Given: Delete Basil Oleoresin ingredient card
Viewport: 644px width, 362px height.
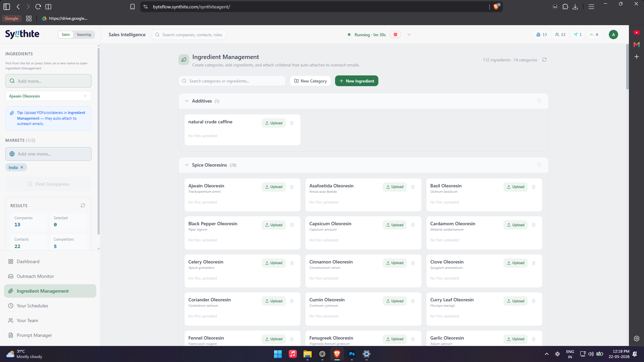Looking at the screenshot, I should (x=534, y=187).
